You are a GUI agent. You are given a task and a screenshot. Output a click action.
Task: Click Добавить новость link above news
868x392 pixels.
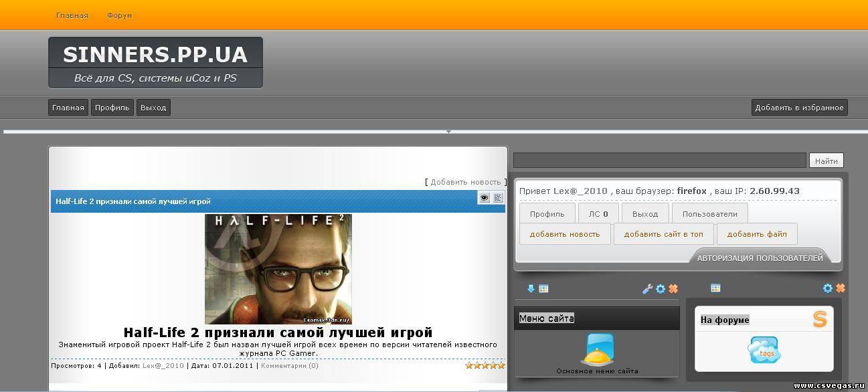click(466, 182)
